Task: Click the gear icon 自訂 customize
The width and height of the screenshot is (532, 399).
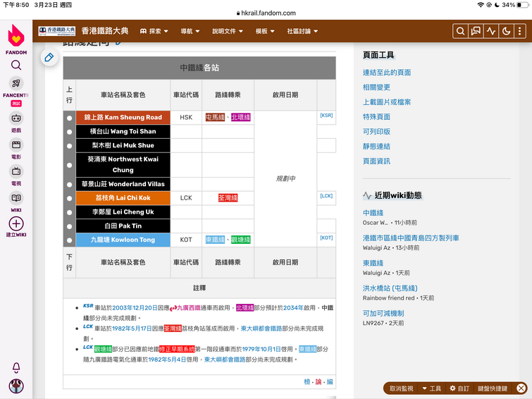Action: tap(459, 388)
